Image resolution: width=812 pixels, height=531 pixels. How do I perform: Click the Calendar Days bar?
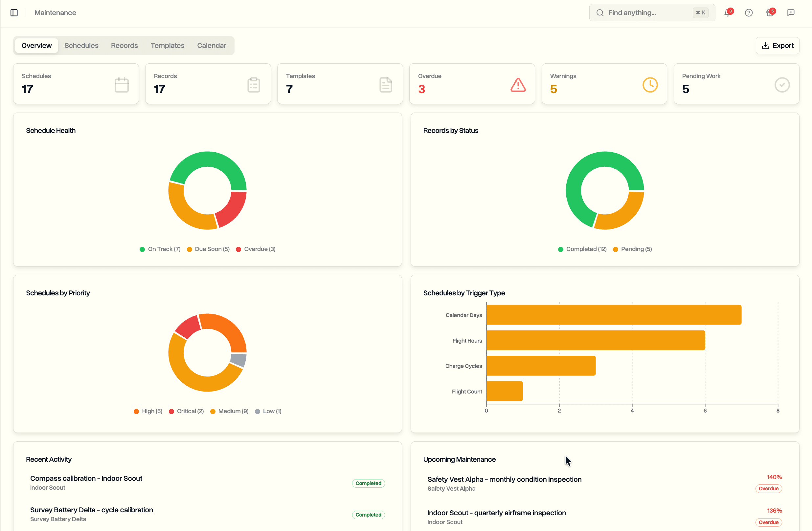[x=614, y=315]
